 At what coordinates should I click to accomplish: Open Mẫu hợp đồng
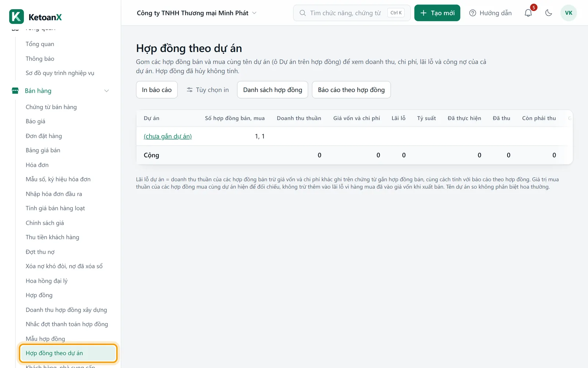coord(45,339)
